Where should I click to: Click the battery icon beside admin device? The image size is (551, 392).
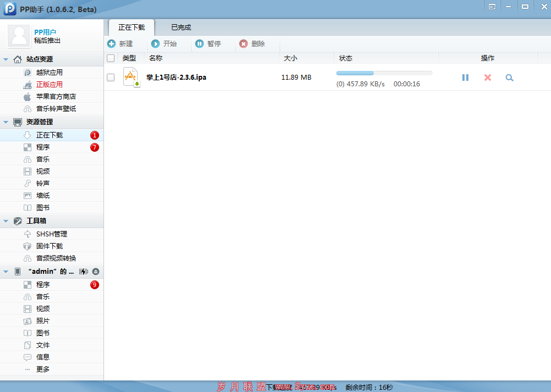click(x=84, y=272)
